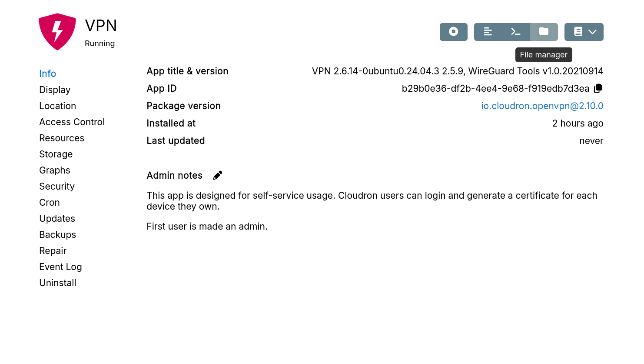Select the Info section
The width and height of the screenshot is (644, 364).
[x=47, y=73]
